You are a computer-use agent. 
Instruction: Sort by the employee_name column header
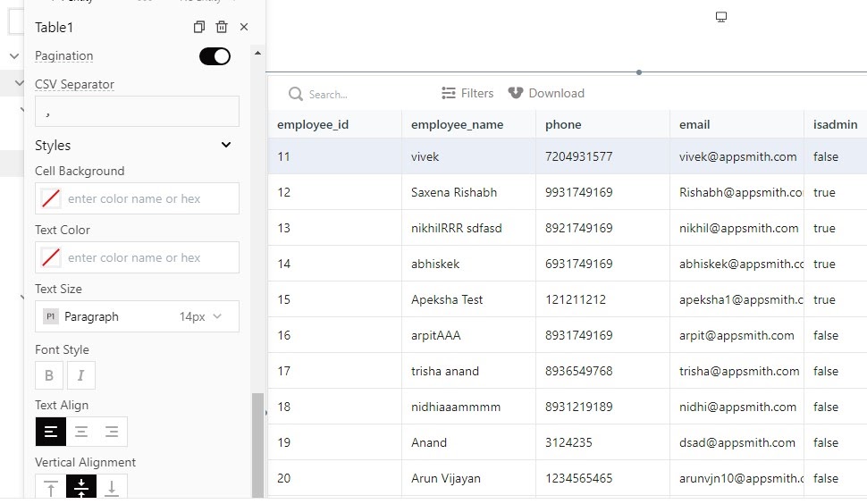click(x=458, y=125)
